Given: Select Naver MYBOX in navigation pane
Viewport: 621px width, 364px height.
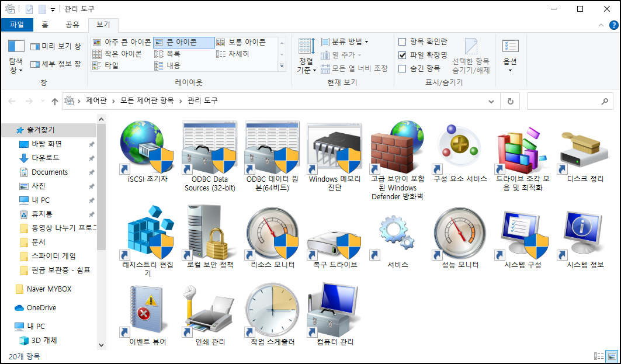Looking at the screenshot, I should [49, 289].
